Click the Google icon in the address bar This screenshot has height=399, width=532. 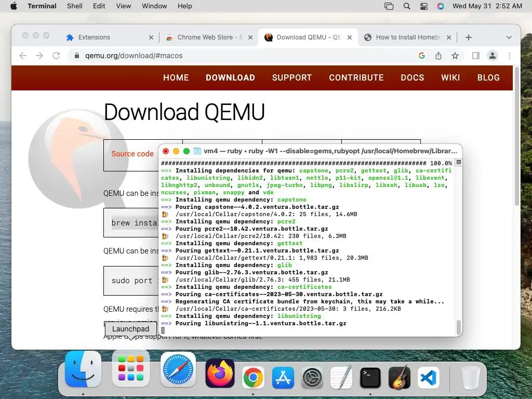pyautogui.click(x=422, y=56)
